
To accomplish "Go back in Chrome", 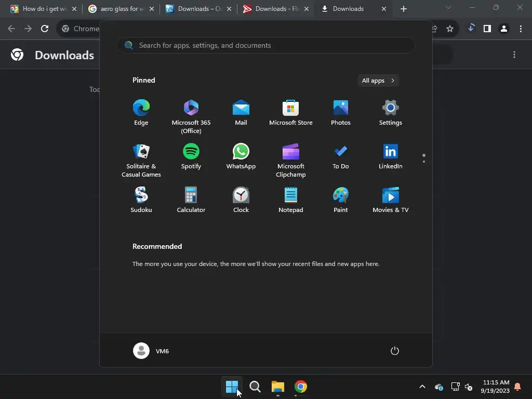I will 11,29.
